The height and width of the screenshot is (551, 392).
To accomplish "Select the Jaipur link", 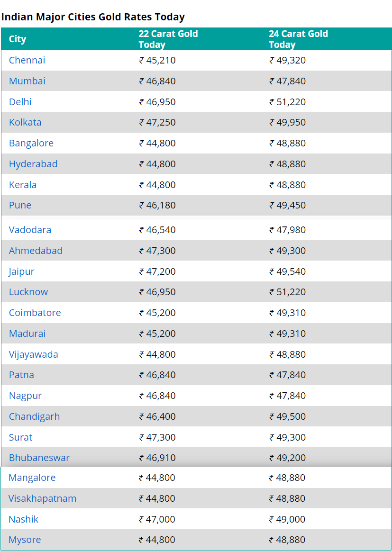I will coord(21,271).
